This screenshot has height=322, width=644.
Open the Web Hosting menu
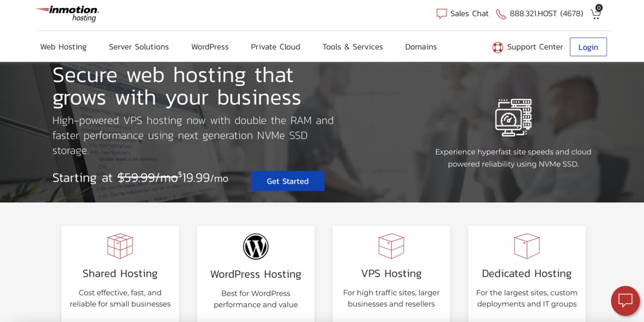pos(63,47)
